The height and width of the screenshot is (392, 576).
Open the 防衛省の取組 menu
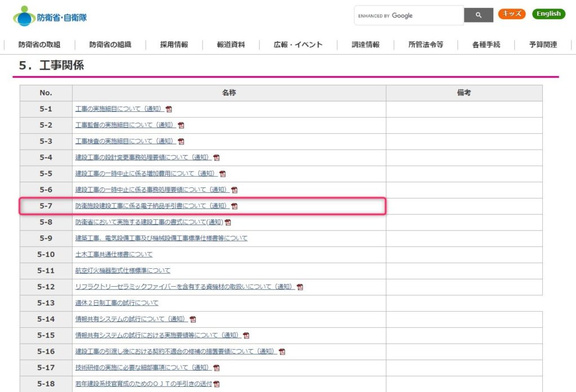coord(39,44)
